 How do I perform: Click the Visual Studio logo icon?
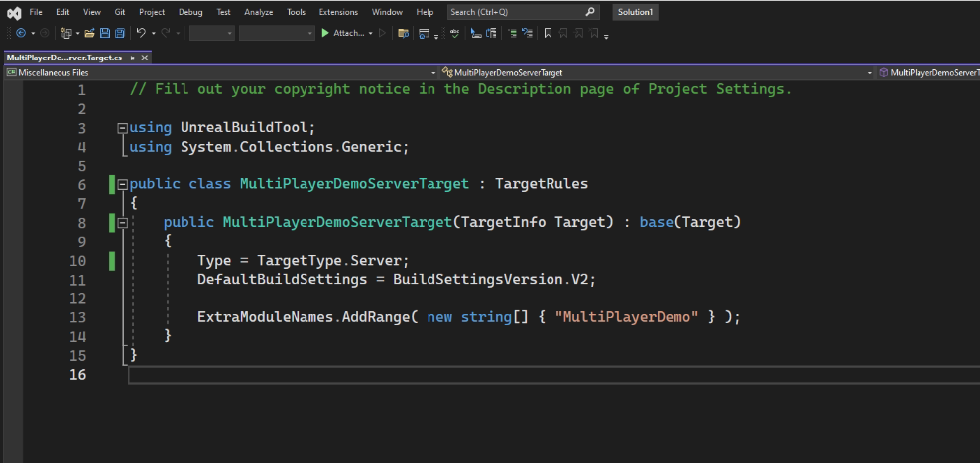click(11, 12)
